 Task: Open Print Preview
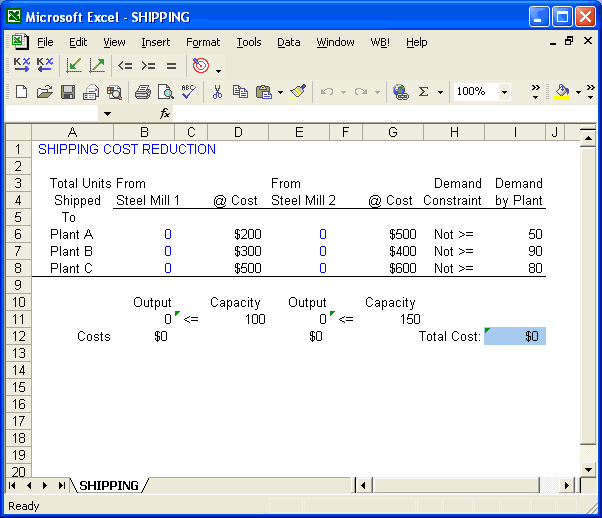point(165,92)
